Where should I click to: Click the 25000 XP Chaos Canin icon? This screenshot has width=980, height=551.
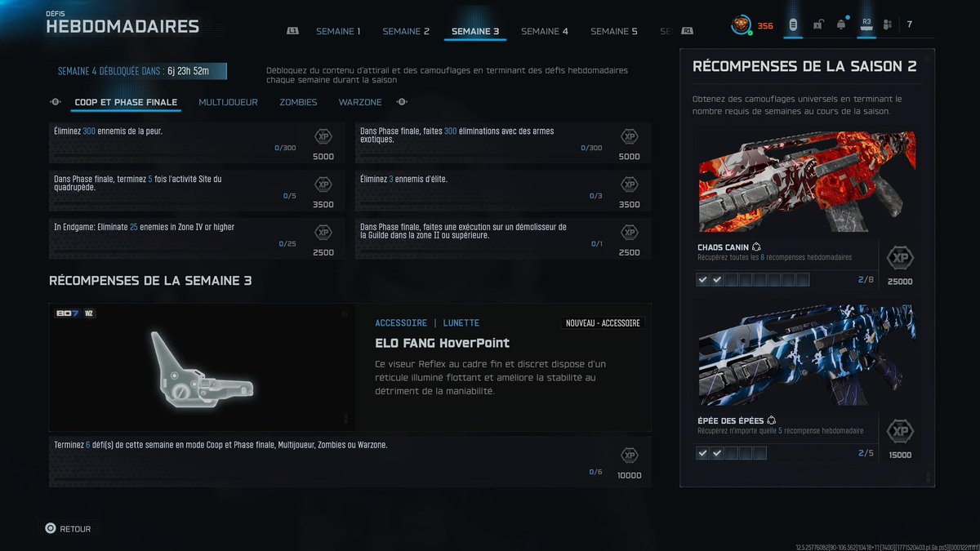point(900,259)
